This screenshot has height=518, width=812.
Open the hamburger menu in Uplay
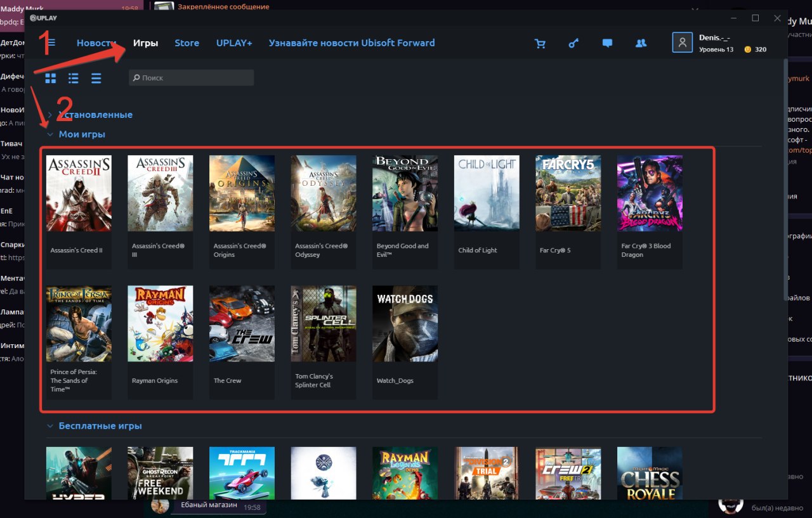tap(51, 42)
